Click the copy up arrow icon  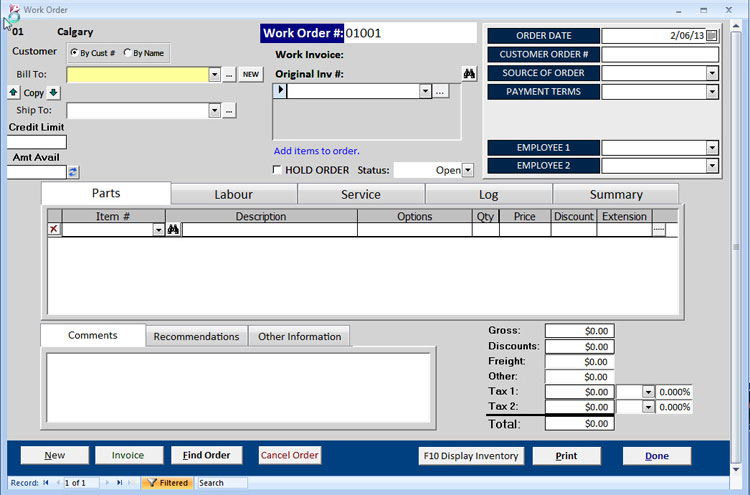(x=13, y=93)
